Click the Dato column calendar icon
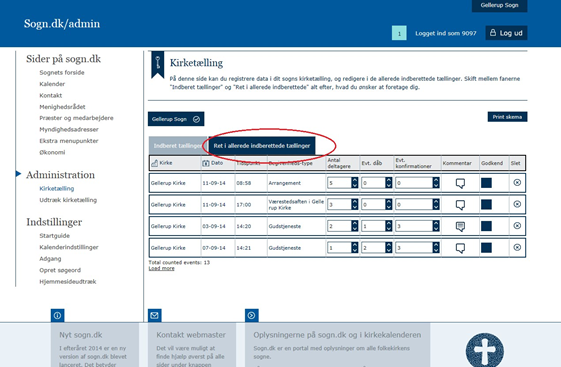Viewport: 561px width, 367px height. click(x=206, y=163)
